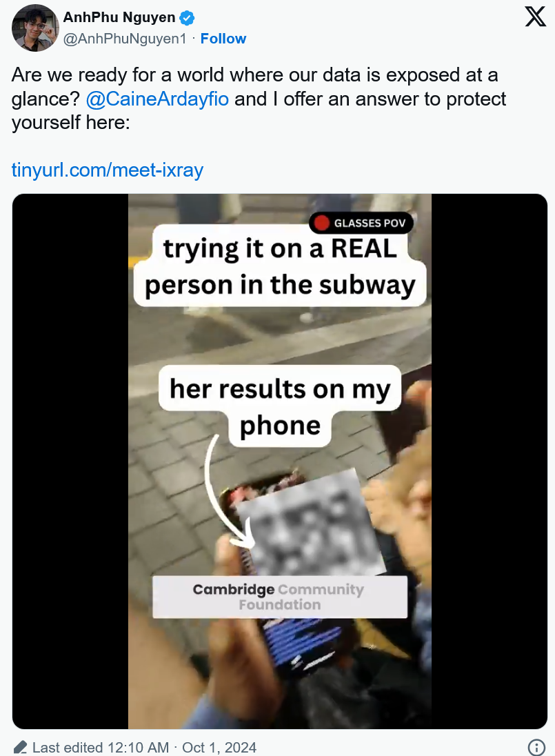Follow the AnhPhu Nguyen account
The image size is (555, 756).
pyautogui.click(x=223, y=39)
